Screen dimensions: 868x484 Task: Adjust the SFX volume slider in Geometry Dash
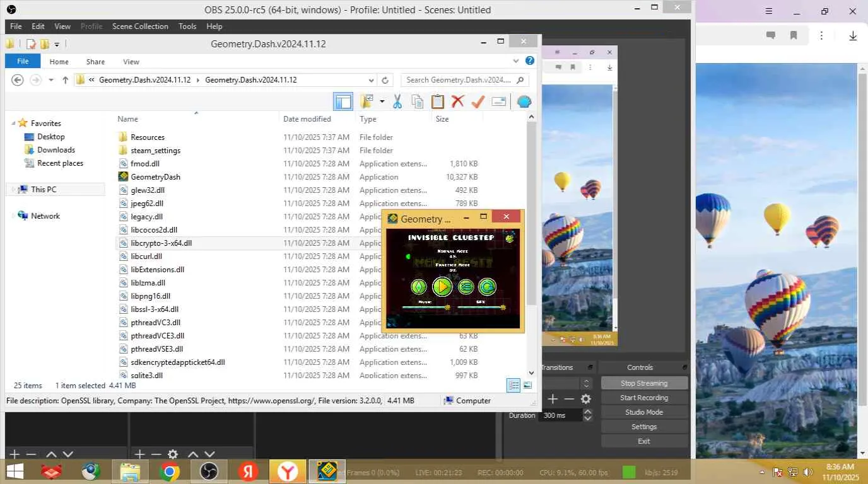(x=482, y=308)
